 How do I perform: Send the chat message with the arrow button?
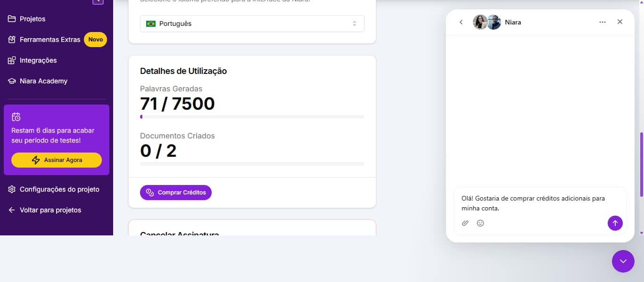[615, 223]
